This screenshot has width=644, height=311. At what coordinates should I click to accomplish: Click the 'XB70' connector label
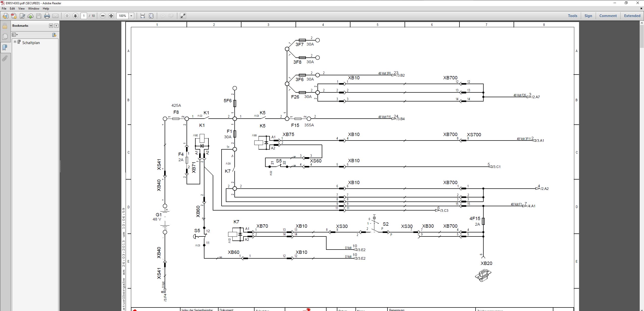(x=262, y=226)
